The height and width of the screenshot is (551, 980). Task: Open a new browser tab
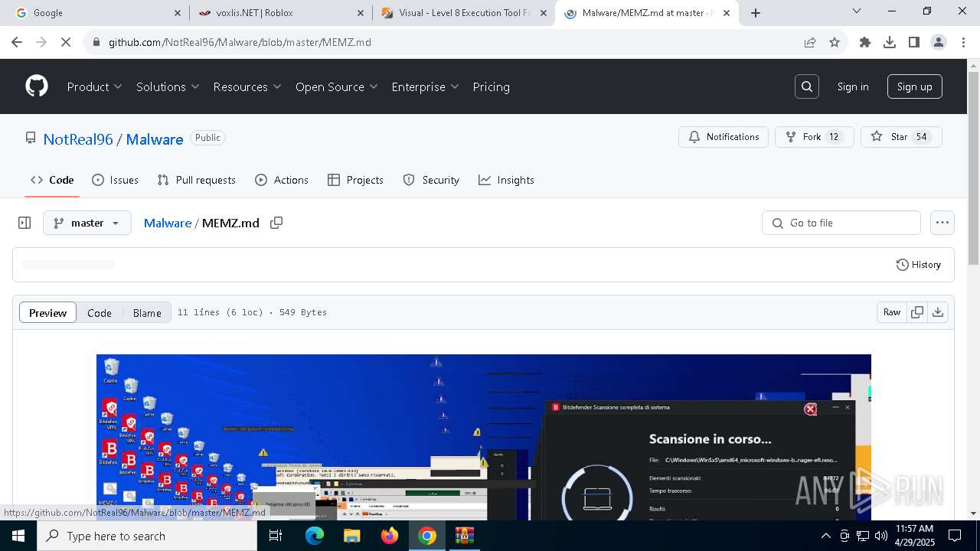pos(756,13)
